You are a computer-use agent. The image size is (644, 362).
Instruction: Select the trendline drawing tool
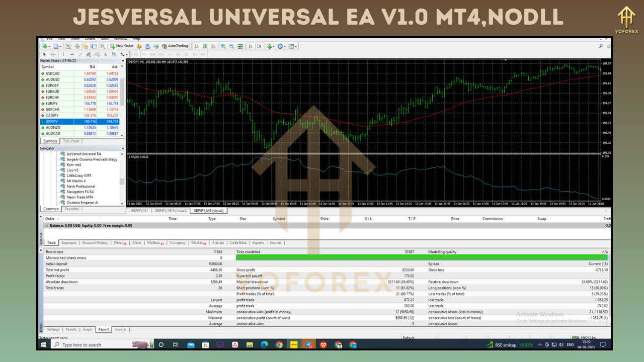tap(80, 54)
